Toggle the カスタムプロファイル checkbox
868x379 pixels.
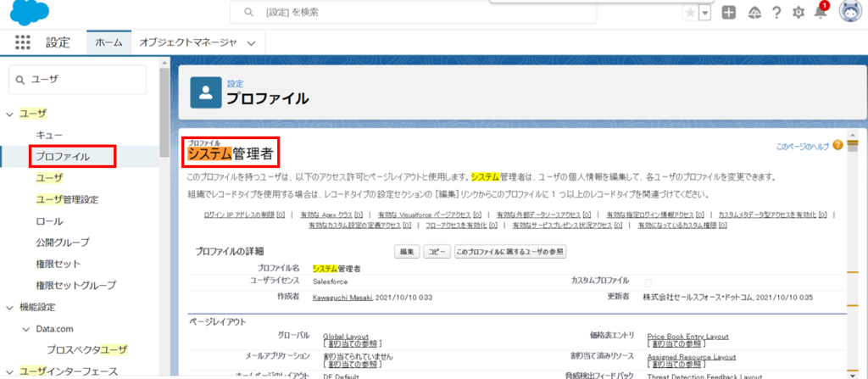pyautogui.click(x=648, y=281)
